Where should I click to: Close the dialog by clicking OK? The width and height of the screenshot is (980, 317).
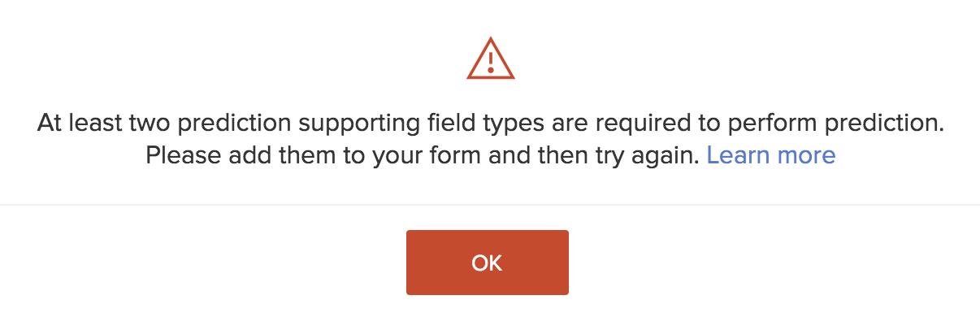point(487,263)
